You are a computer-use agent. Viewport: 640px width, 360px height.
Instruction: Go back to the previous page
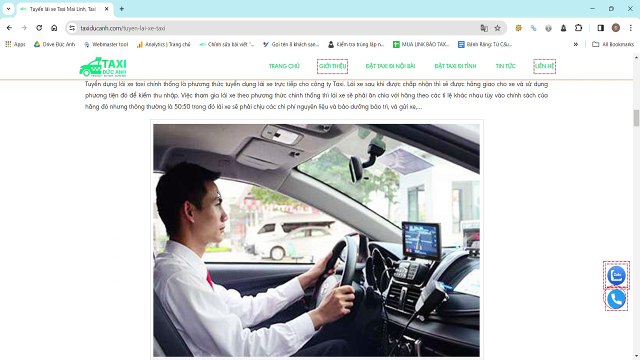9,28
